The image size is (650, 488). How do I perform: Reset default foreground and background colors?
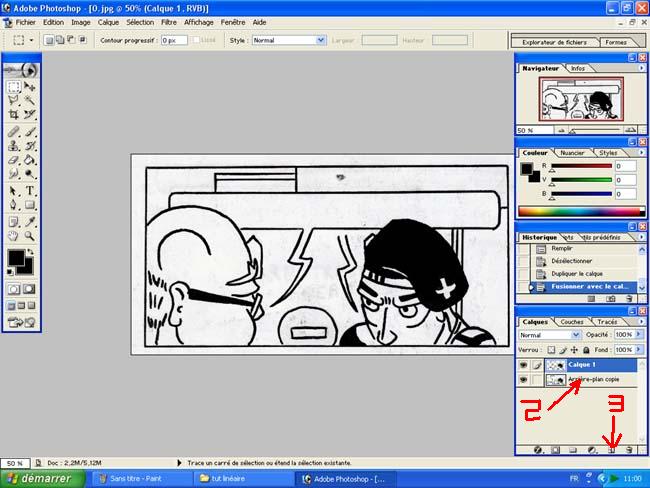(10, 272)
